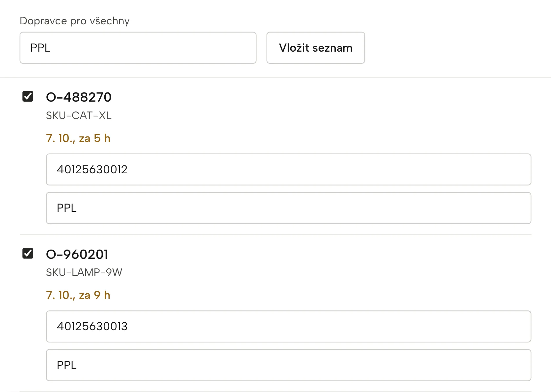
Task: Click the deadline text za 5 h
Action: click(95, 138)
